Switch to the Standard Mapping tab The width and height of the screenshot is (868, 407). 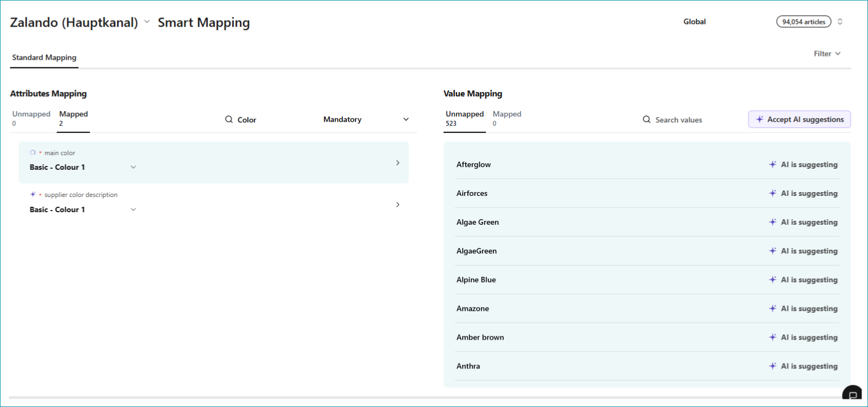tap(44, 58)
